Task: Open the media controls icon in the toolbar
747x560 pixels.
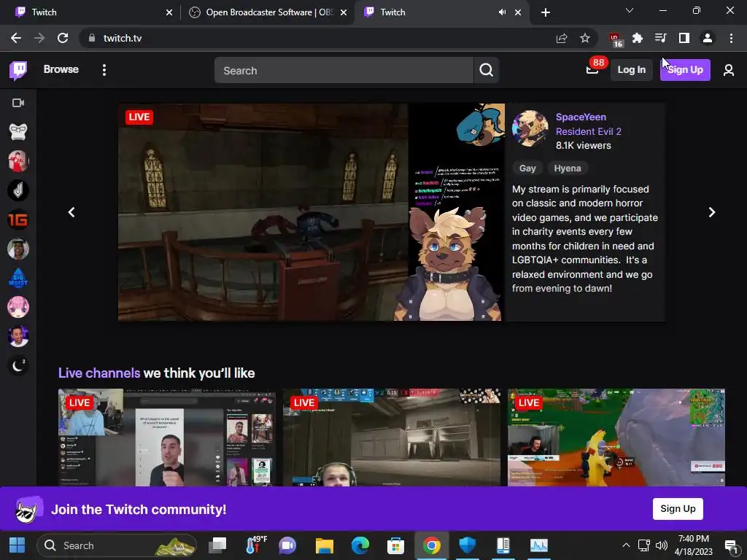Action: click(660, 38)
